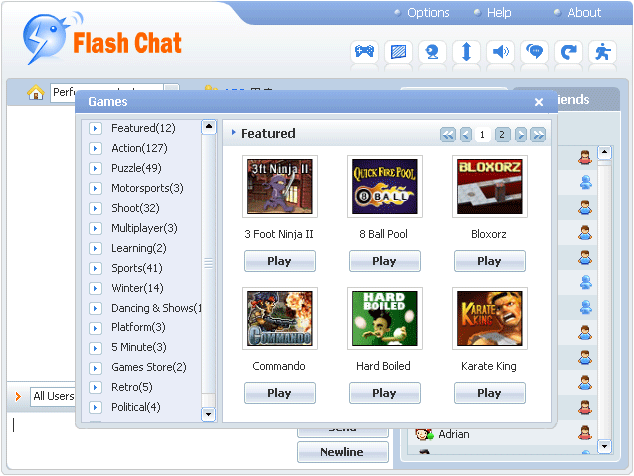The height and width of the screenshot is (476, 634).
Task: Play Commando
Action: (280, 393)
